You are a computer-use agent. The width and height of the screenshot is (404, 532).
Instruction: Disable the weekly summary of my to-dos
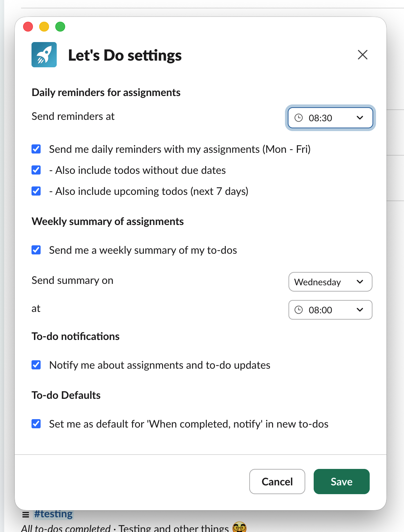[36, 250]
